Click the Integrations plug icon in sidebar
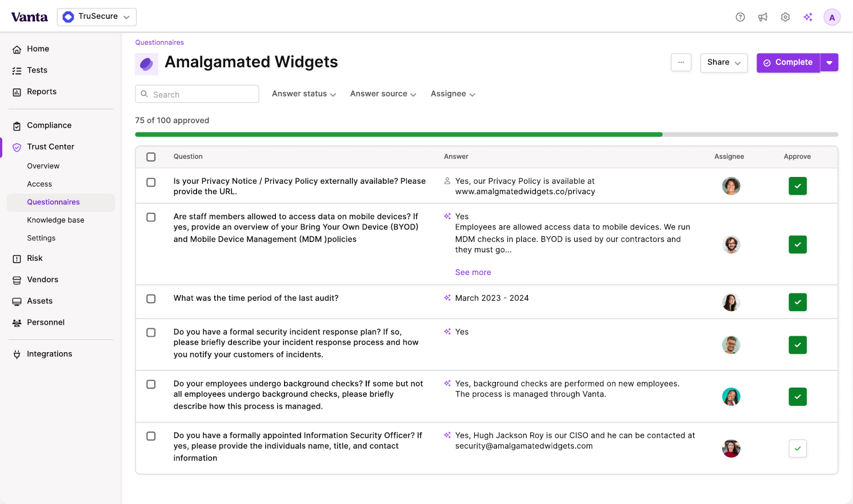 click(17, 354)
